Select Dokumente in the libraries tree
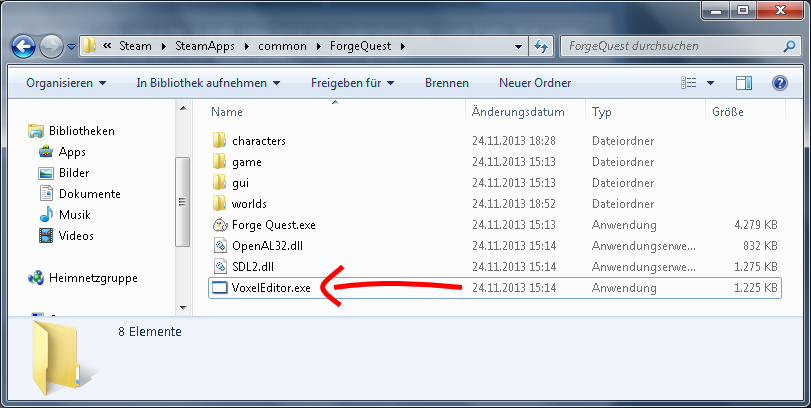Screen dimensions: 811x408 pyautogui.click(x=89, y=194)
